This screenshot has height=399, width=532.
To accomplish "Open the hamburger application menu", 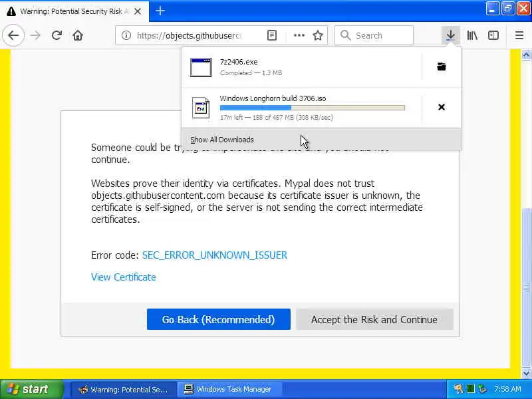I will tap(519, 35).
